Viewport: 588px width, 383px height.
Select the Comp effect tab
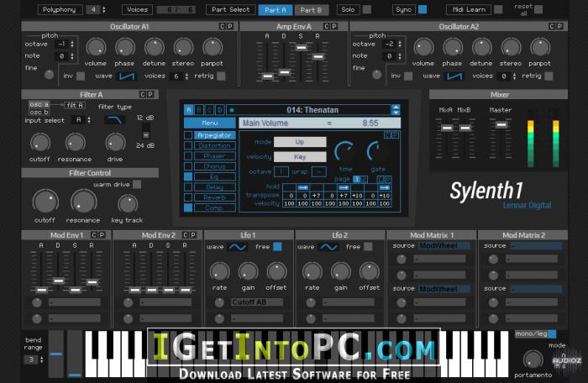[214, 207]
